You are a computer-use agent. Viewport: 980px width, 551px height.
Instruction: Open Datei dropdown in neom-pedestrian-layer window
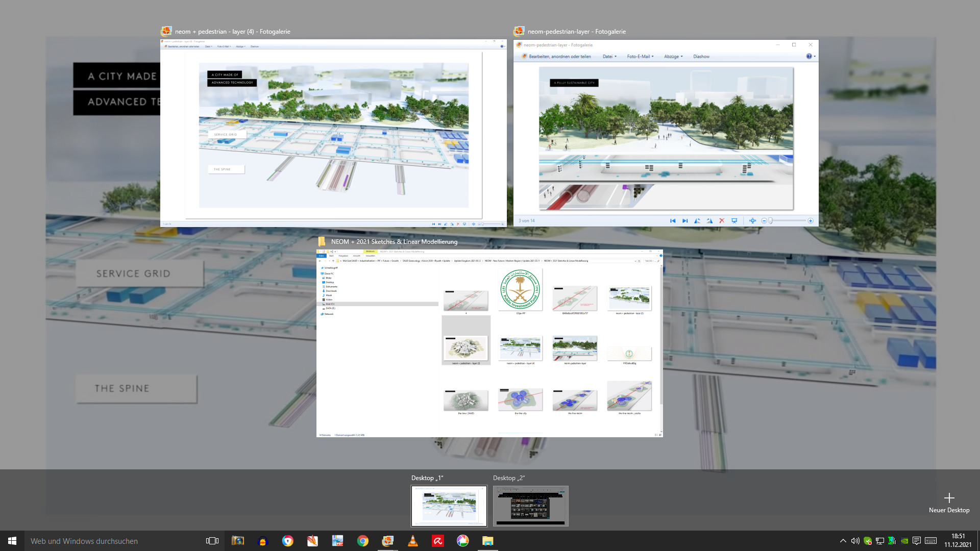click(x=609, y=57)
